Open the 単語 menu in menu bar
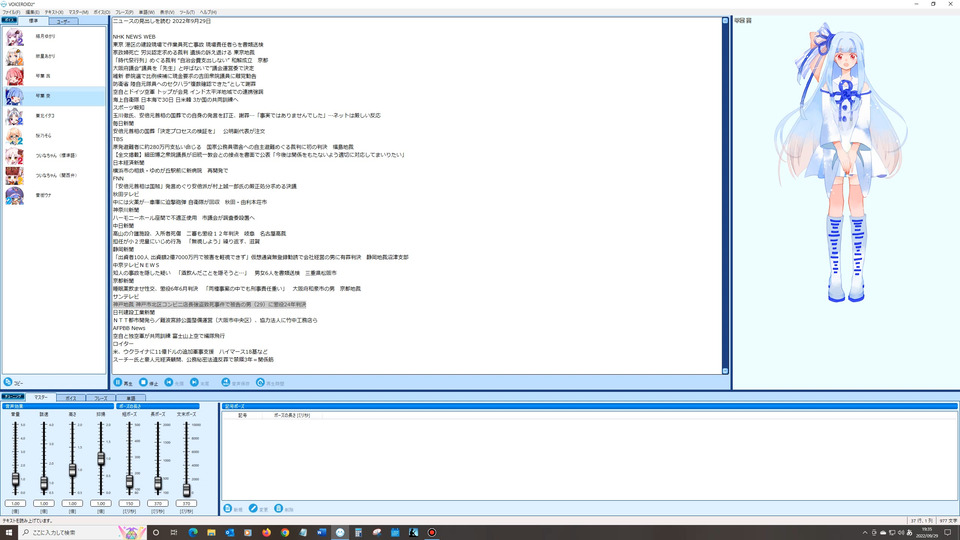 147,12
